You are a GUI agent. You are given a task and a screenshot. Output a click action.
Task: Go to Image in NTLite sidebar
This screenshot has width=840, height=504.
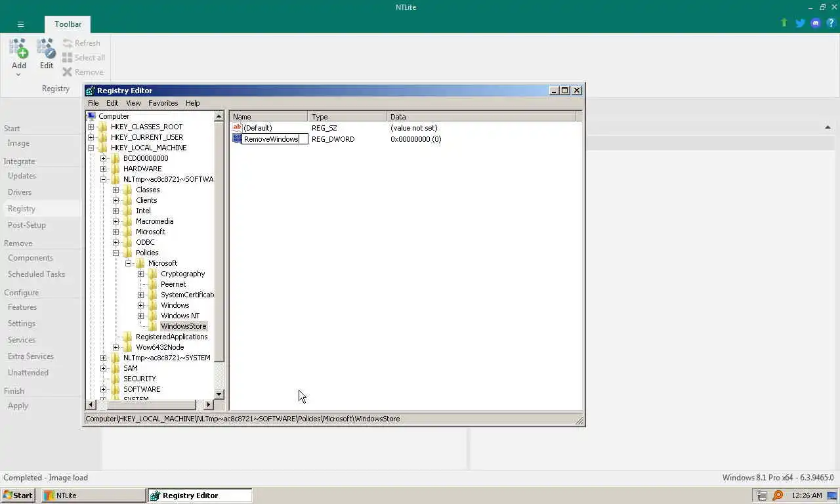(18, 143)
